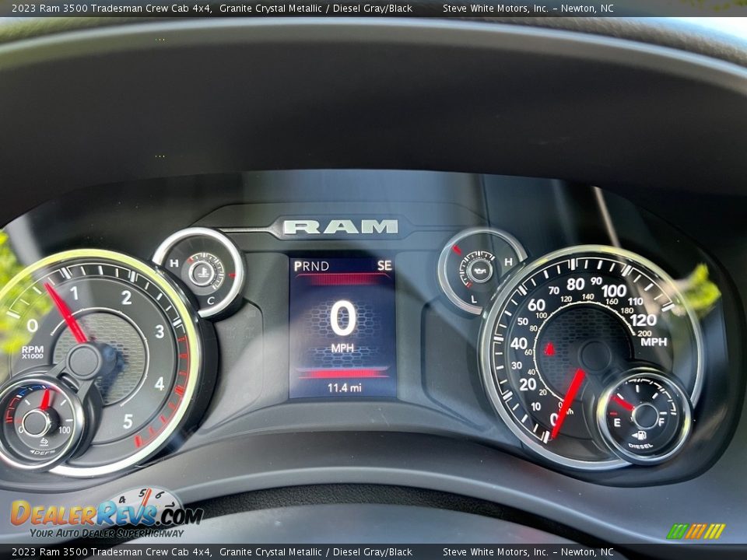Select the PRND gear indicator

311,266
